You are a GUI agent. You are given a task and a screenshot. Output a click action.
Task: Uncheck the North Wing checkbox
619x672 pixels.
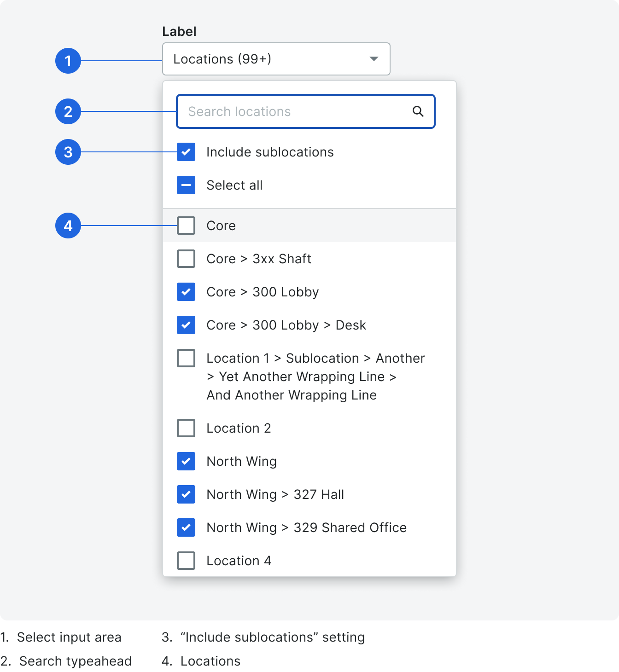tap(186, 461)
